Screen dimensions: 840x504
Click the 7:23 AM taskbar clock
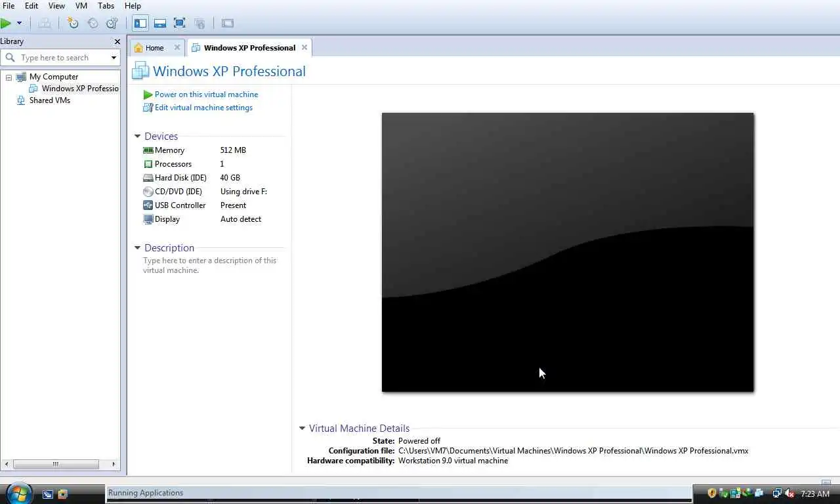815,494
